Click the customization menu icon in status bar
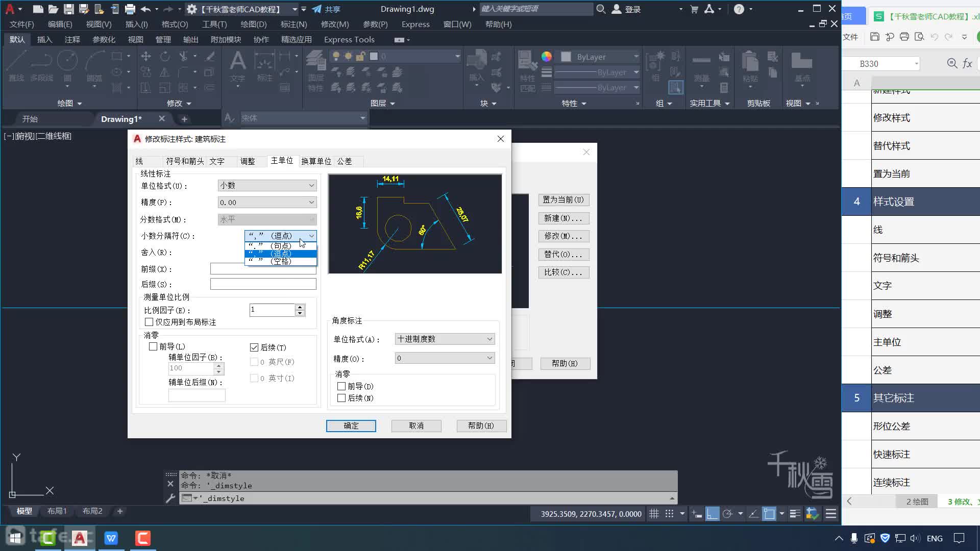The height and width of the screenshot is (551, 980). [x=831, y=514]
